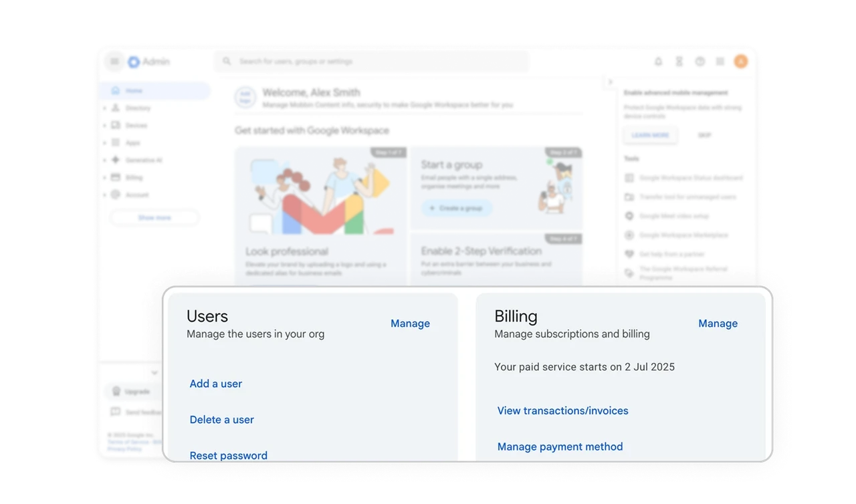Viewport: 856px width, 504px height.
Task: Open View transactions/invoices link
Action: 562,410
